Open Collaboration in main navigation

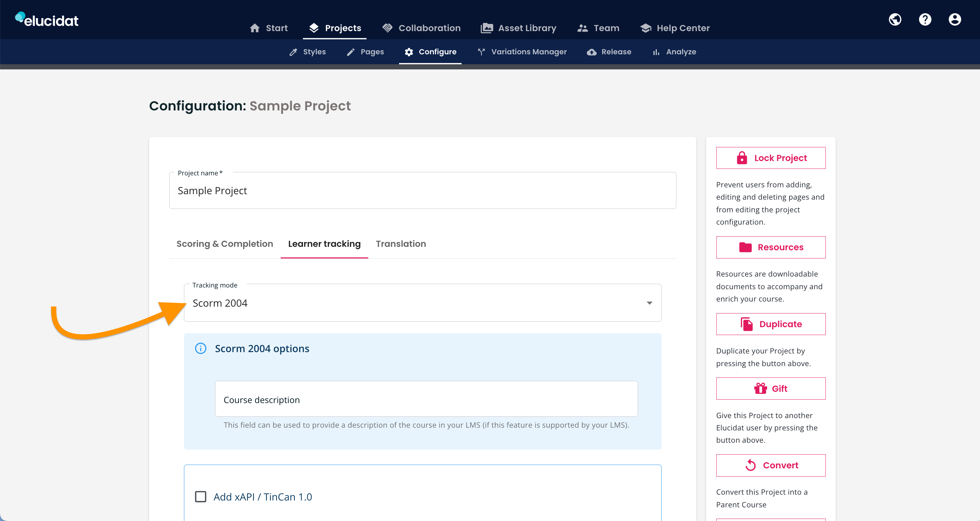421,28
